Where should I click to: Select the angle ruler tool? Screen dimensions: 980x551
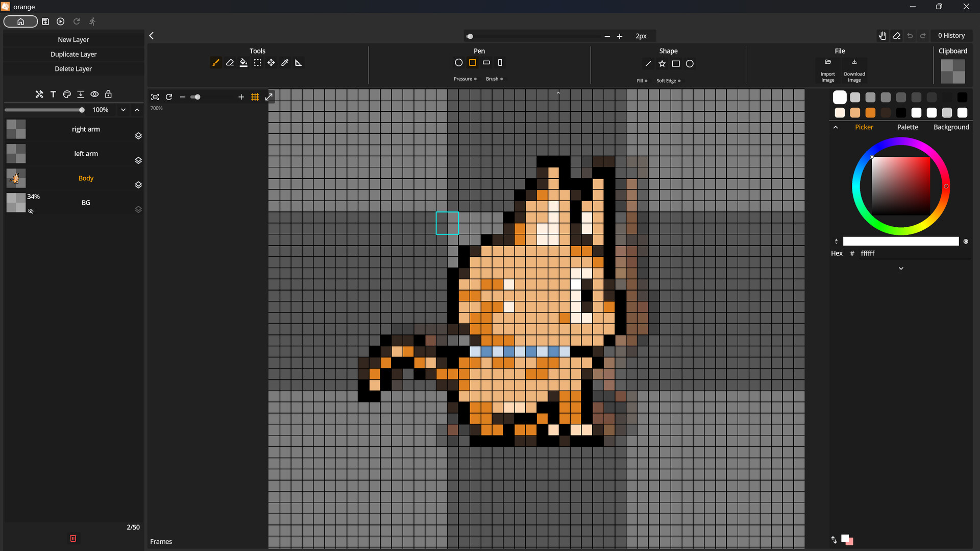coord(299,63)
